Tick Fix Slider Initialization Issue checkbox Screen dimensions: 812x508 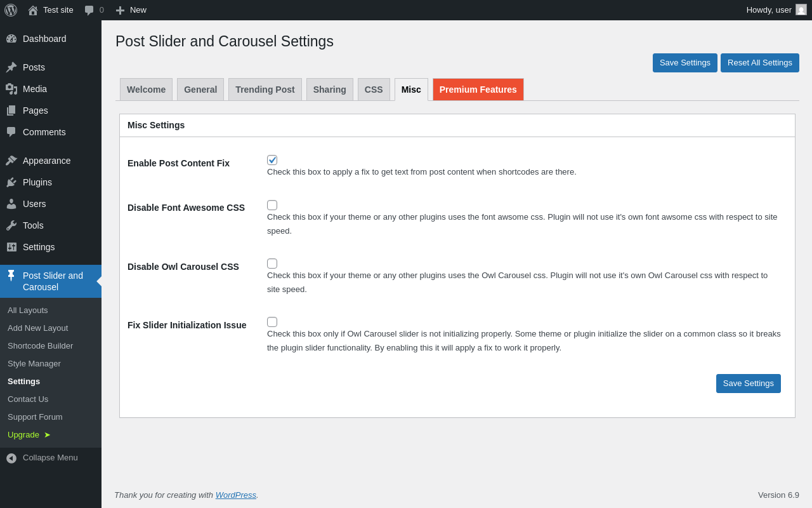(272, 322)
